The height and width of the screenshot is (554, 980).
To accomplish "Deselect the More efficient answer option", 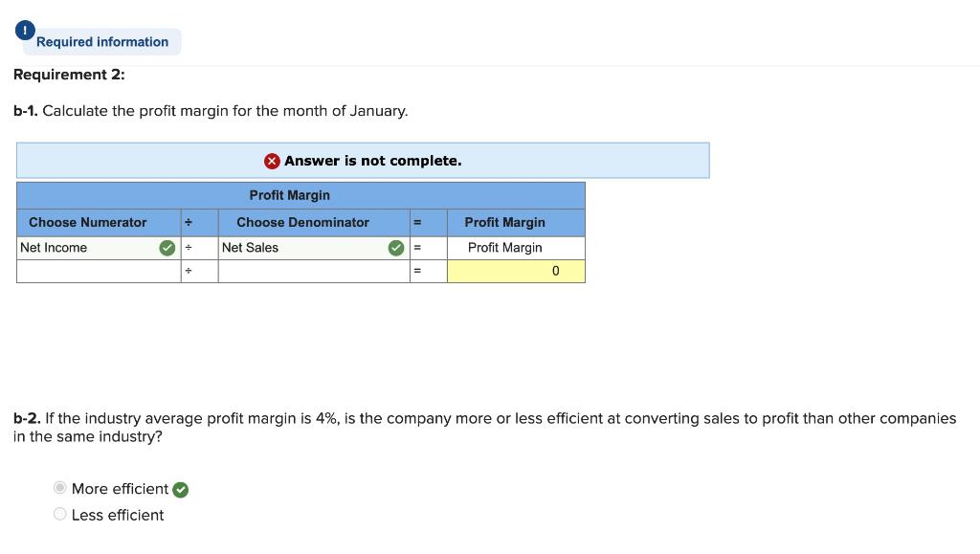I will coord(59,487).
